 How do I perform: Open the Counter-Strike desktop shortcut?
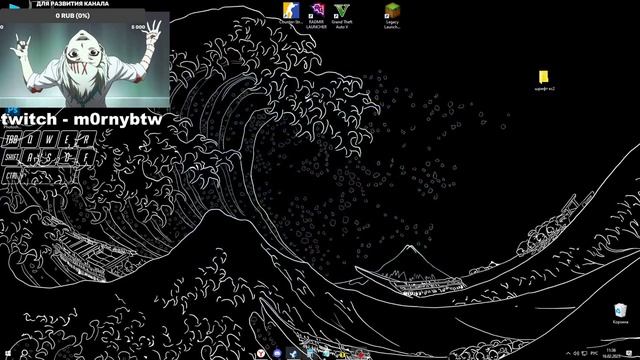pos(291,15)
